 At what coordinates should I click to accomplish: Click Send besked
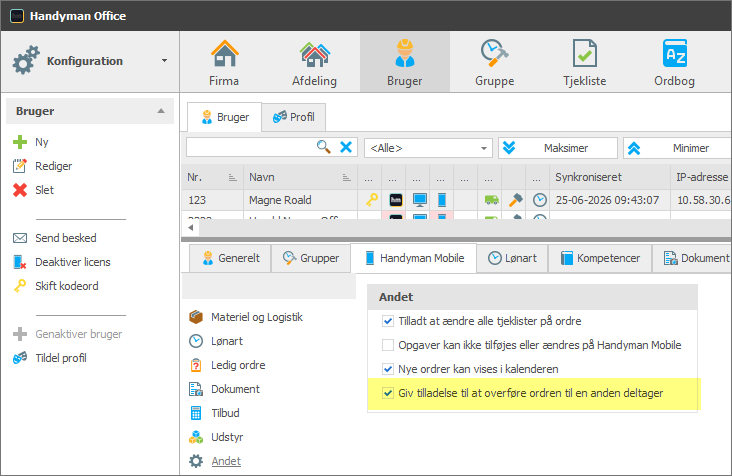55,238
